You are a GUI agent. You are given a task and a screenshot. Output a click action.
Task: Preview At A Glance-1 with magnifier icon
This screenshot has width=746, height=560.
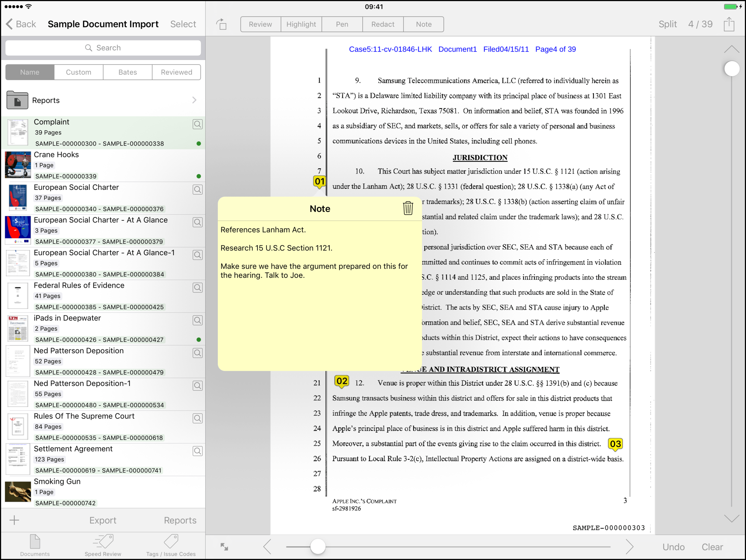(x=198, y=255)
